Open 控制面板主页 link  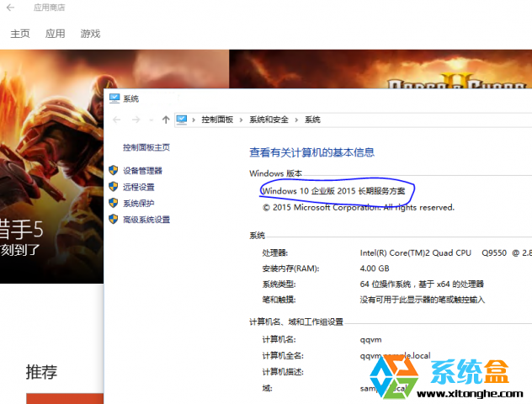click(x=146, y=147)
